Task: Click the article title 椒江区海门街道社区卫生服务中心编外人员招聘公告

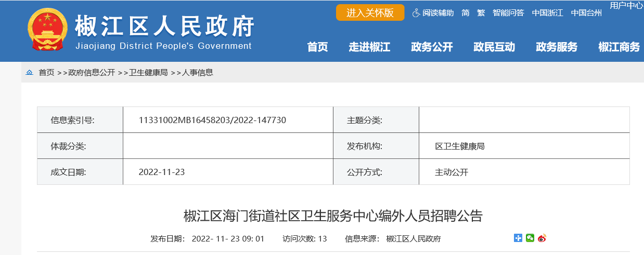Action: 333,216
